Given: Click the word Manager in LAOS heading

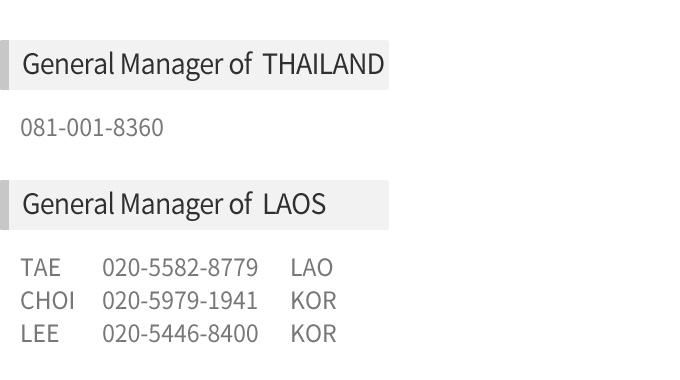Looking at the screenshot, I should point(171,205).
